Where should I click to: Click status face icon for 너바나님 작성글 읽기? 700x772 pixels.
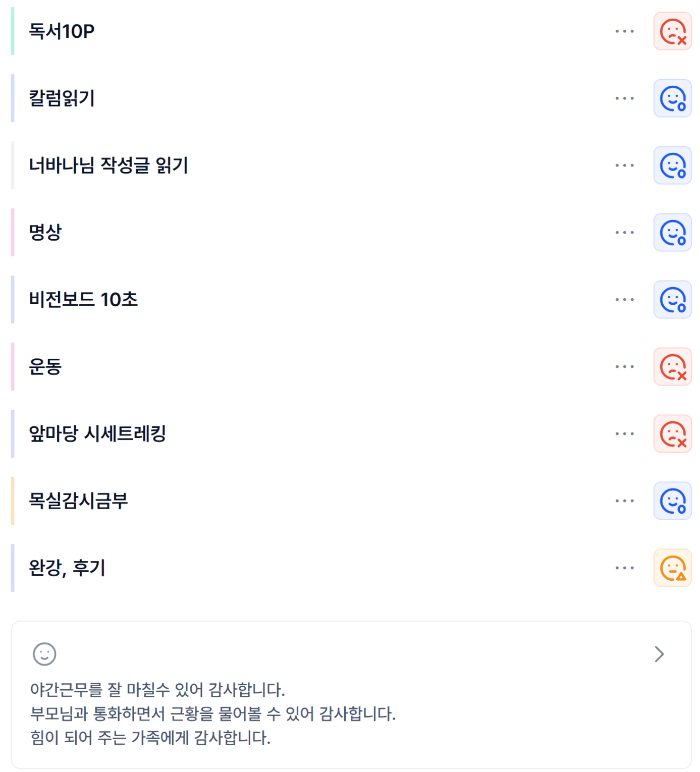672,166
